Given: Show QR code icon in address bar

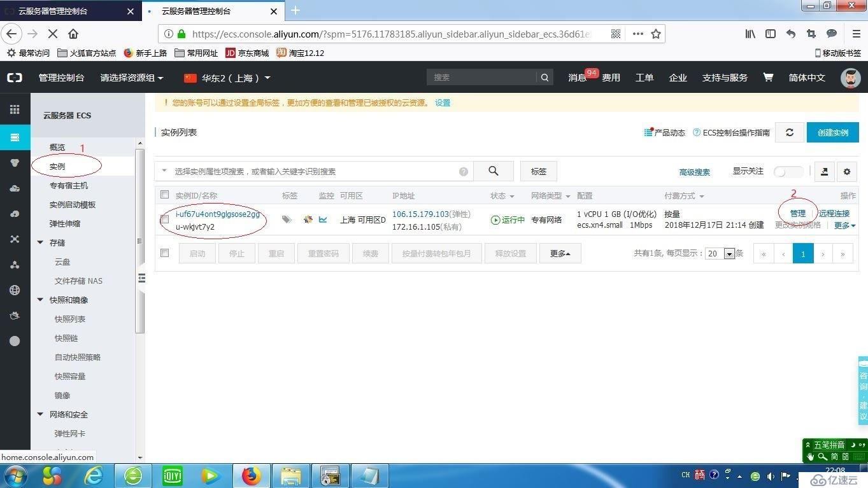Looking at the screenshot, I should pos(616,34).
